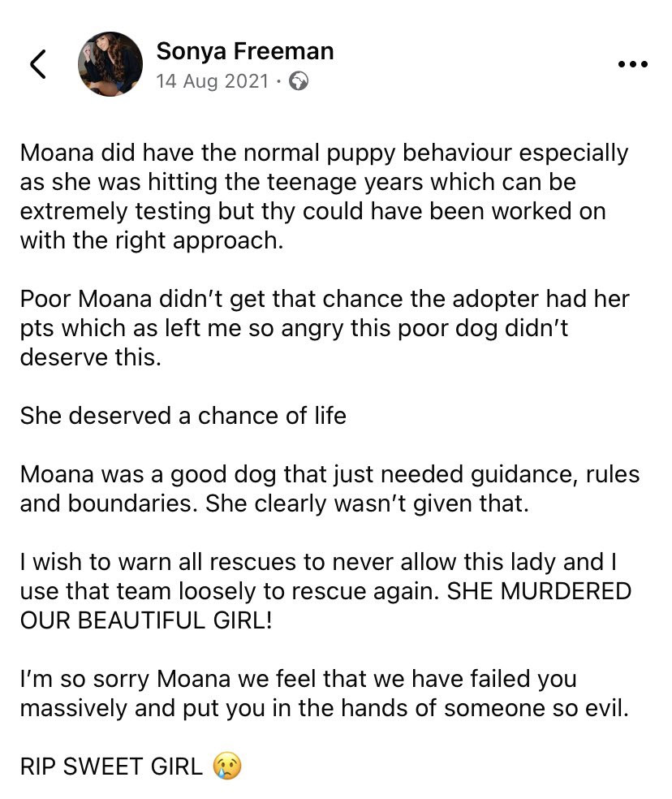
Task: Select the paragraph 'I'm so sorry Moana'
Action: pyautogui.click(x=324, y=693)
